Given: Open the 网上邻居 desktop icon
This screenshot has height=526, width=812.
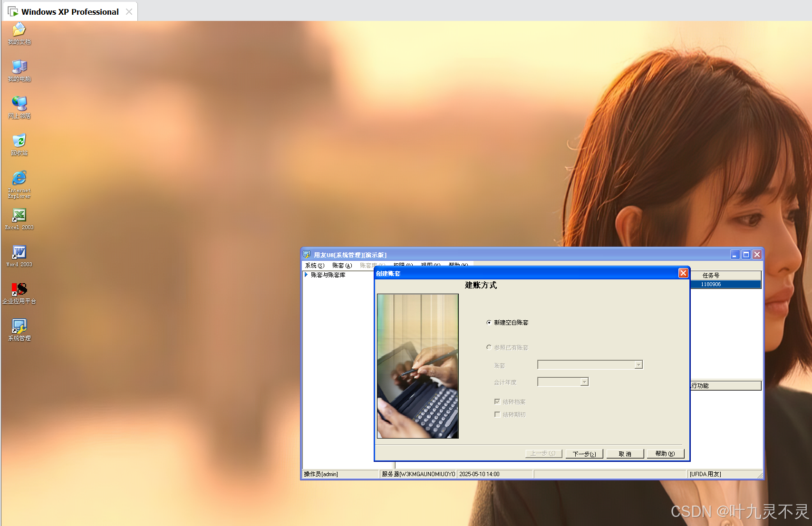Looking at the screenshot, I should [x=19, y=107].
